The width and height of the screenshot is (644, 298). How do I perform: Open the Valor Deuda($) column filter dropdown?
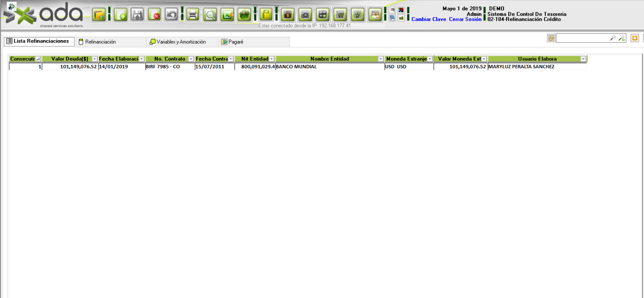(94, 59)
